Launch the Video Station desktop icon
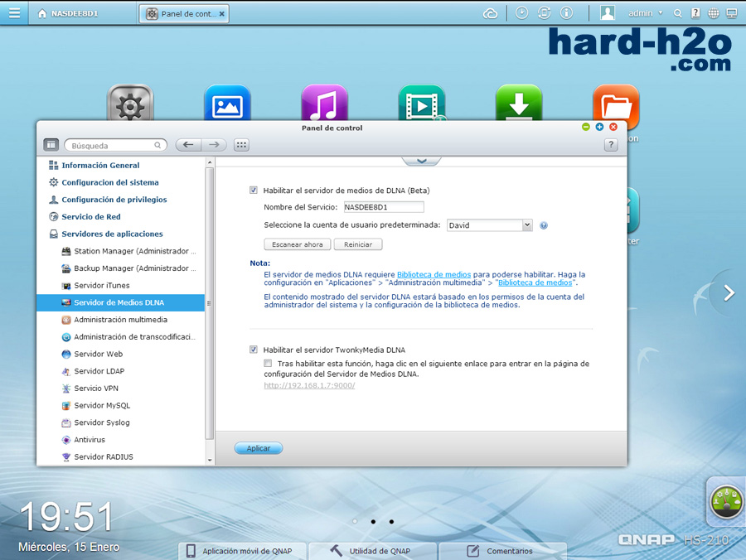The image size is (746, 560). [x=422, y=104]
